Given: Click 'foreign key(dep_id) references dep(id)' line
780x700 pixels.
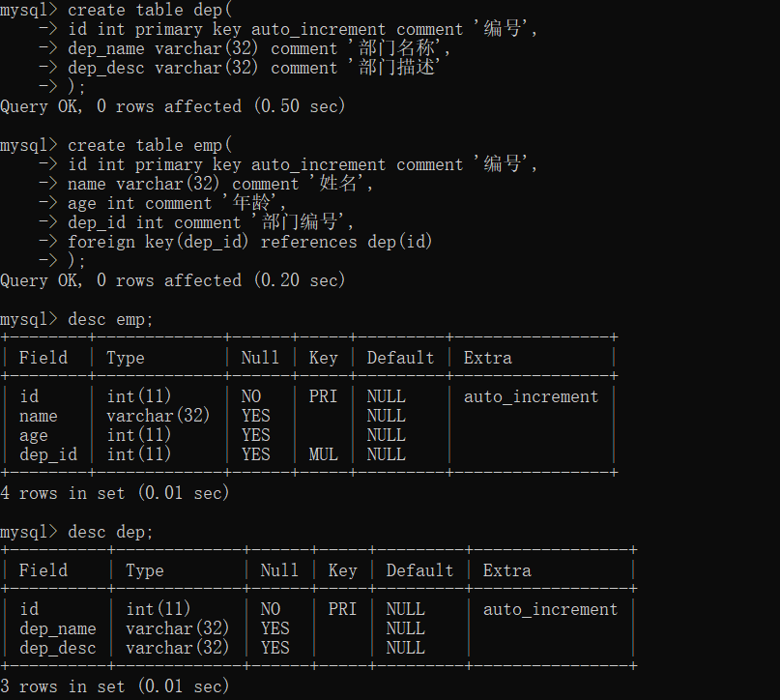Looking at the screenshot, I should point(249,242).
